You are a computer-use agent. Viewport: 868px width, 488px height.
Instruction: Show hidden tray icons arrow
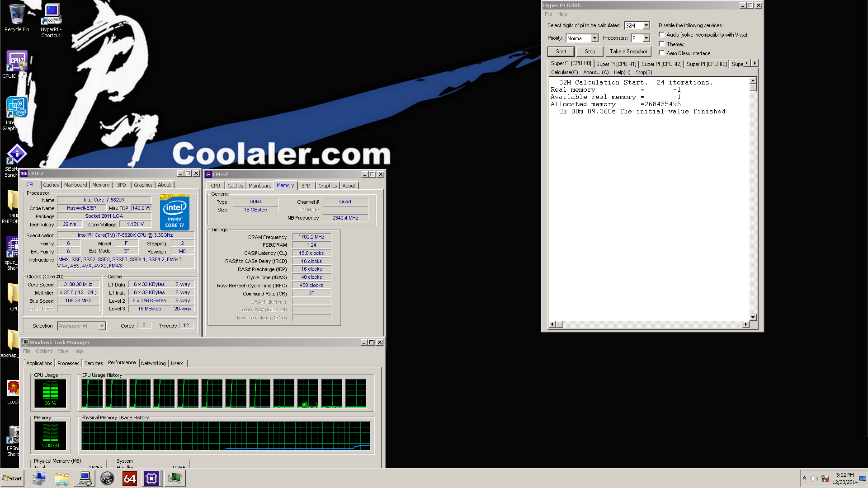804,478
